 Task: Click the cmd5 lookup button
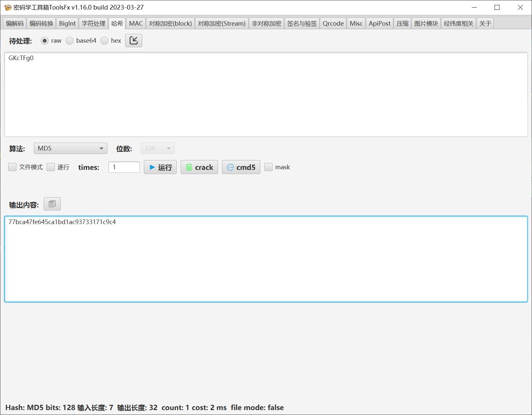click(241, 167)
